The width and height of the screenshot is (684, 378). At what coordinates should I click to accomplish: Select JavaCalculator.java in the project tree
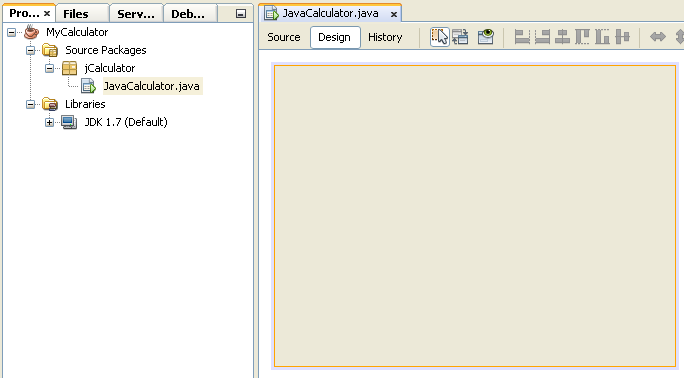pyautogui.click(x=152, y=86)
